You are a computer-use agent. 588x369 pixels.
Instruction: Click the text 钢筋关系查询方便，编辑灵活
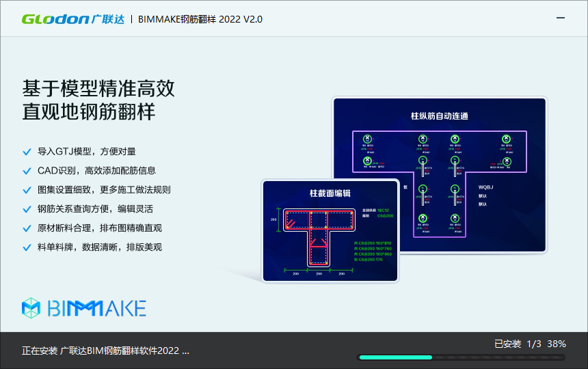[x=95, y=208]
